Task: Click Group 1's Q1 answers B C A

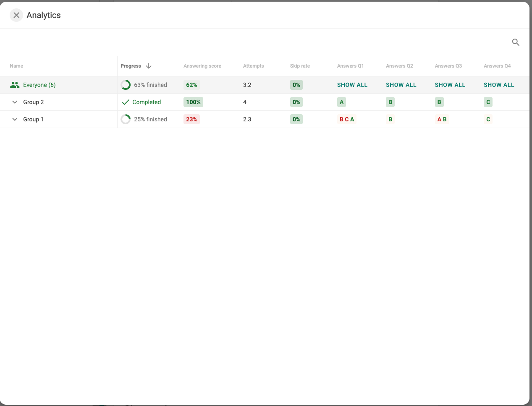Action: tap(347, 119)
